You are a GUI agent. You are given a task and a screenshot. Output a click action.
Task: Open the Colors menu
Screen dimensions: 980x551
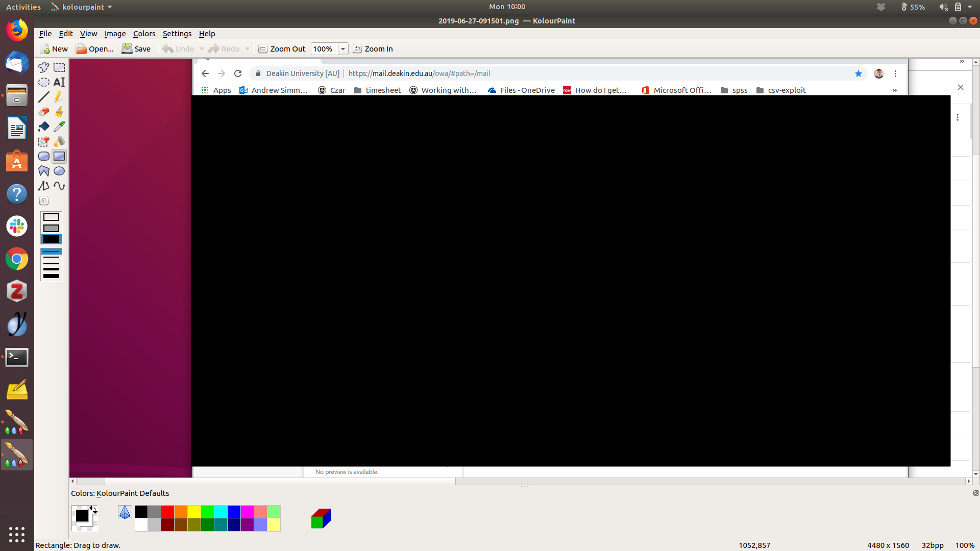pyautogui.click(x=144, y=34)
